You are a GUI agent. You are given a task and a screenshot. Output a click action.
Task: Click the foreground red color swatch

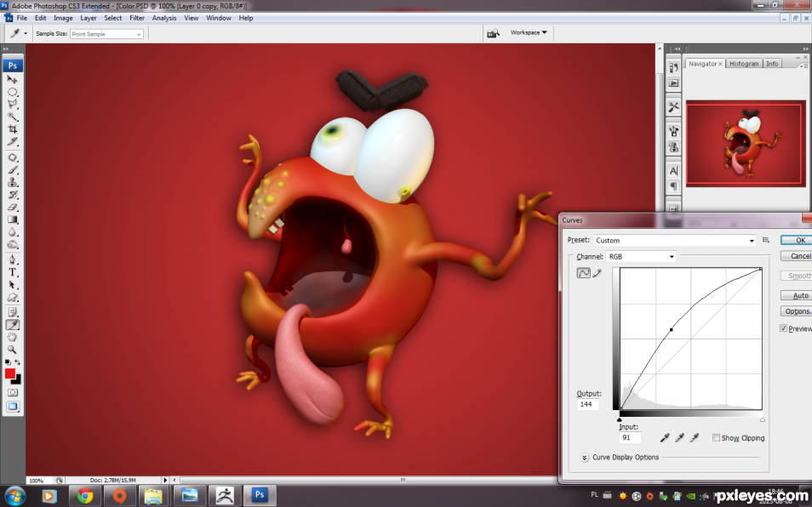[9, 373]
